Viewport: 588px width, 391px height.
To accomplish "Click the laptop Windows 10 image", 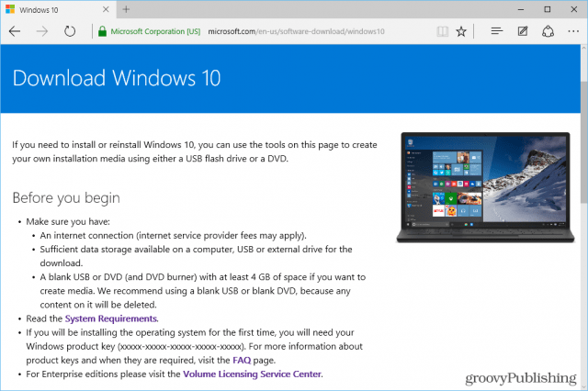I will [485, 187].
